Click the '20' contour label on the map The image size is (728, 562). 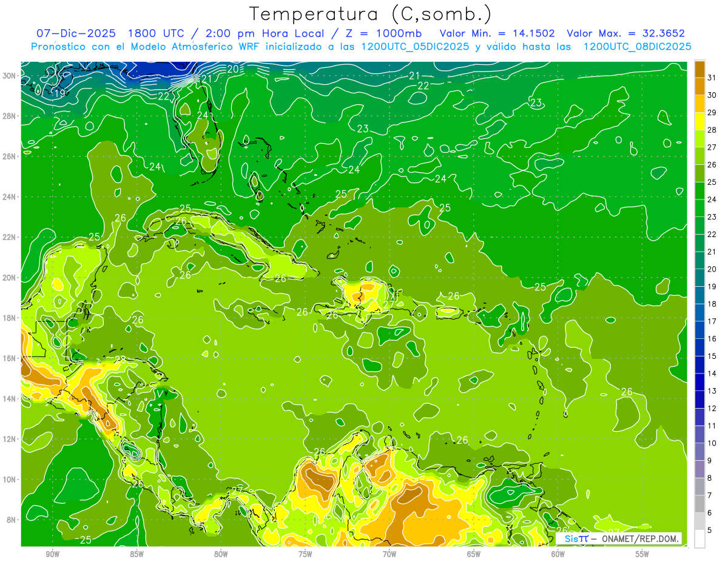(233, 69)
